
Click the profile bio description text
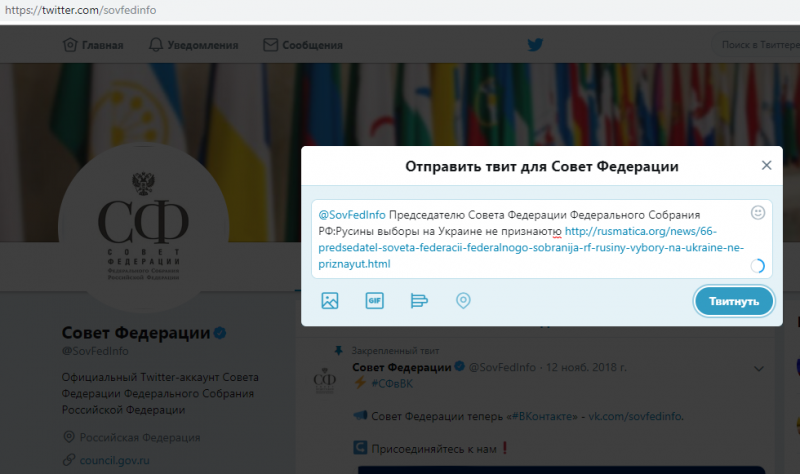[x=160, y=393]
